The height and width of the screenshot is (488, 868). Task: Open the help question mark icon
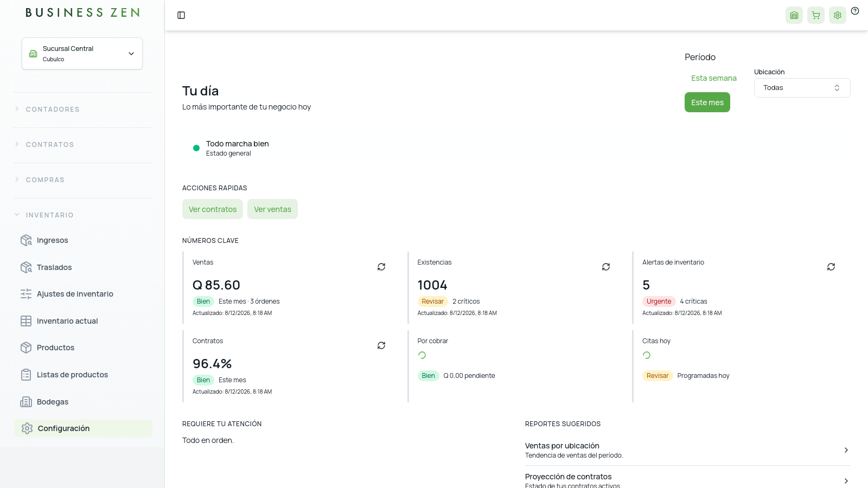point(855,11)
